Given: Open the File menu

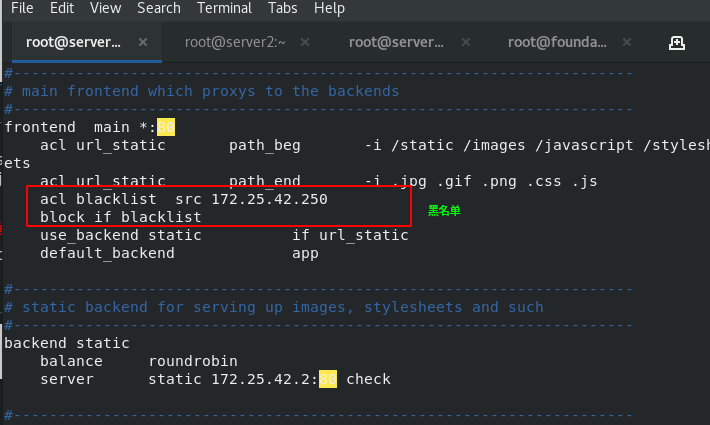Looking at the screenshot, I should coord(22,8).
